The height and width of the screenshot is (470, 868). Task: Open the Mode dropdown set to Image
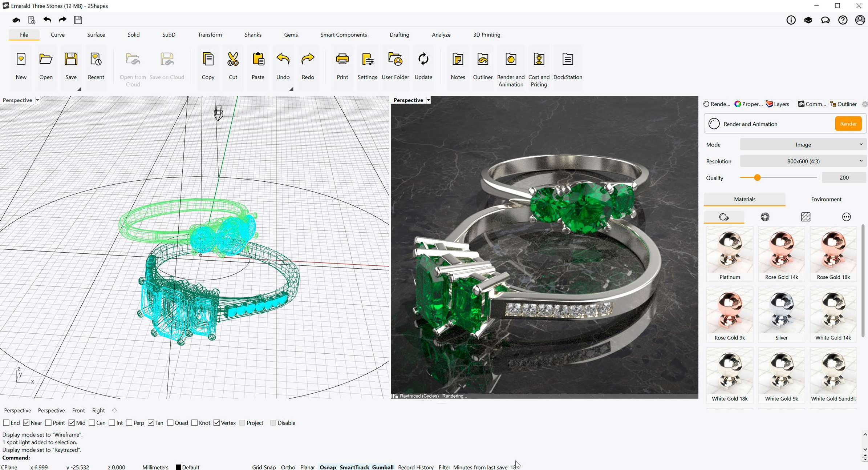pos(803,145)
